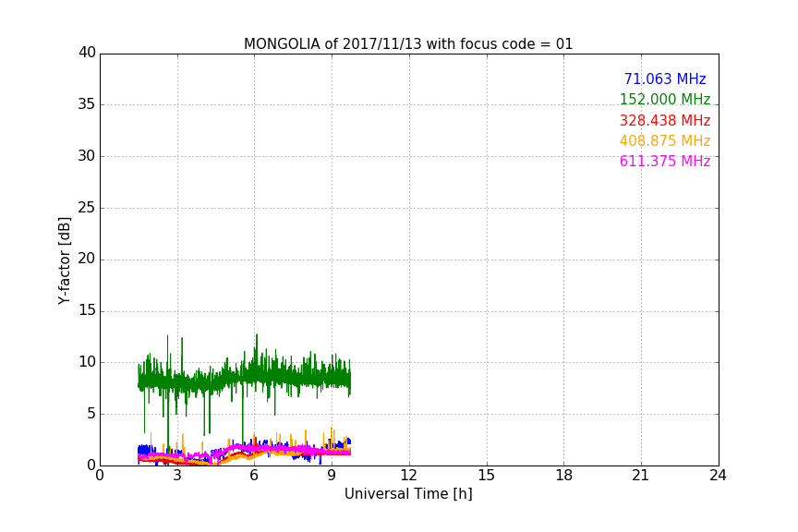Click the y-axis tick value 25
Viewport: 798px width, 532px height.
[x=87, y=208]
